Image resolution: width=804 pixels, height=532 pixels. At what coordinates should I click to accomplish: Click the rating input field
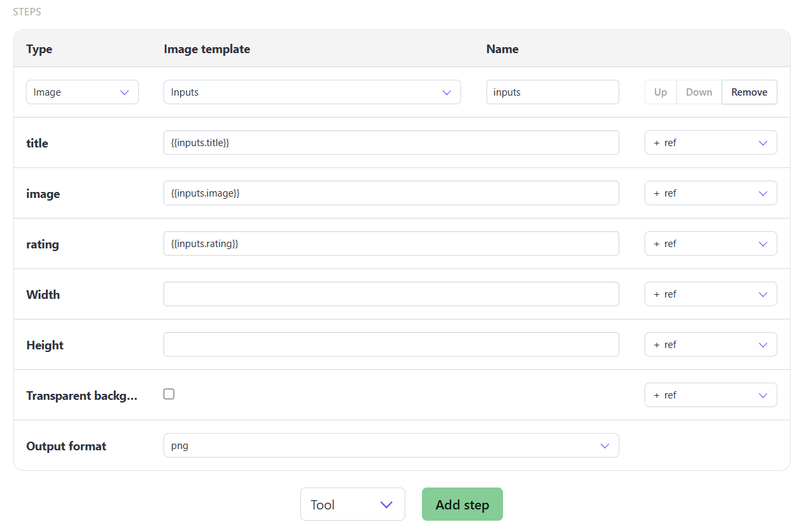coord(391,244)
